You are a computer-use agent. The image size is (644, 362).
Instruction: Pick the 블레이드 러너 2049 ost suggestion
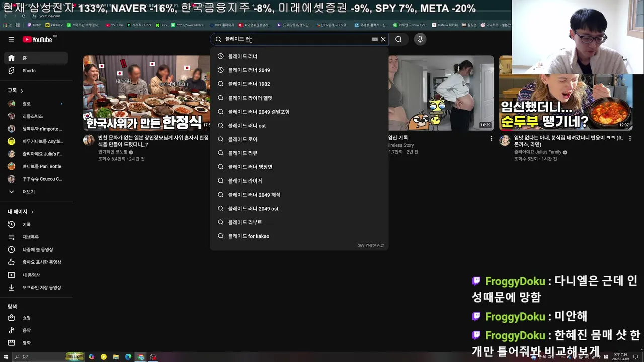(299, 209)
